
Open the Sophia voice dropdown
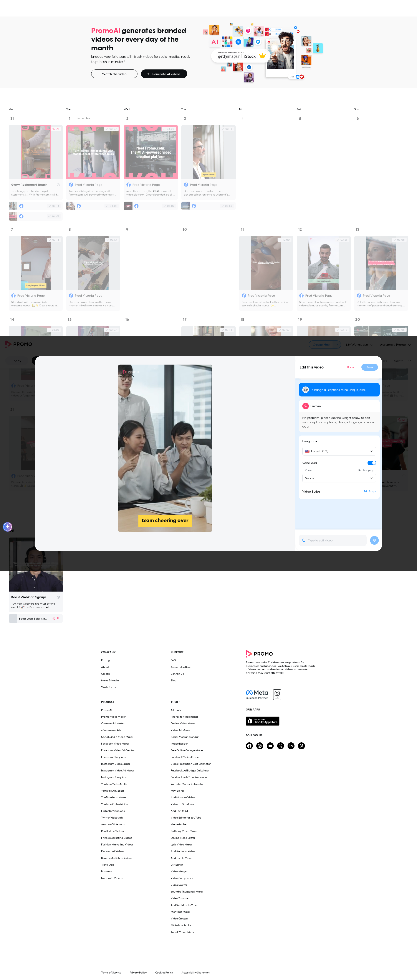[x=339, y=478]
